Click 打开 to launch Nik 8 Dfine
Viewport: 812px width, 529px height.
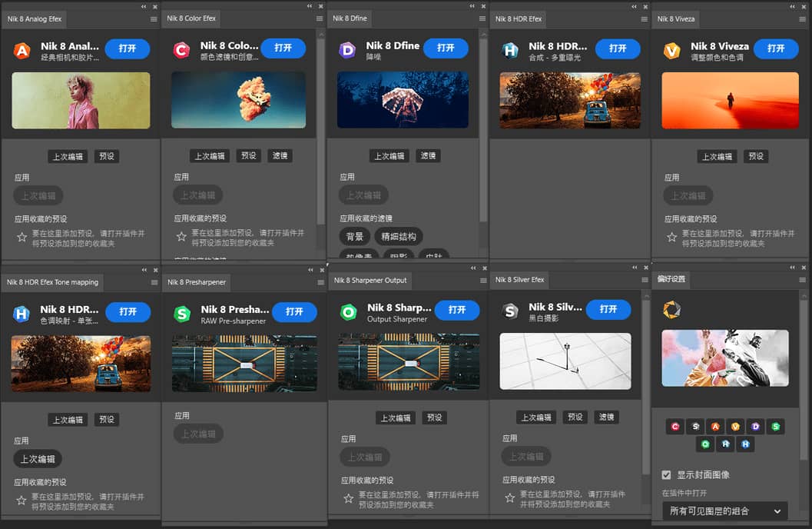click(x=446, y=48)
